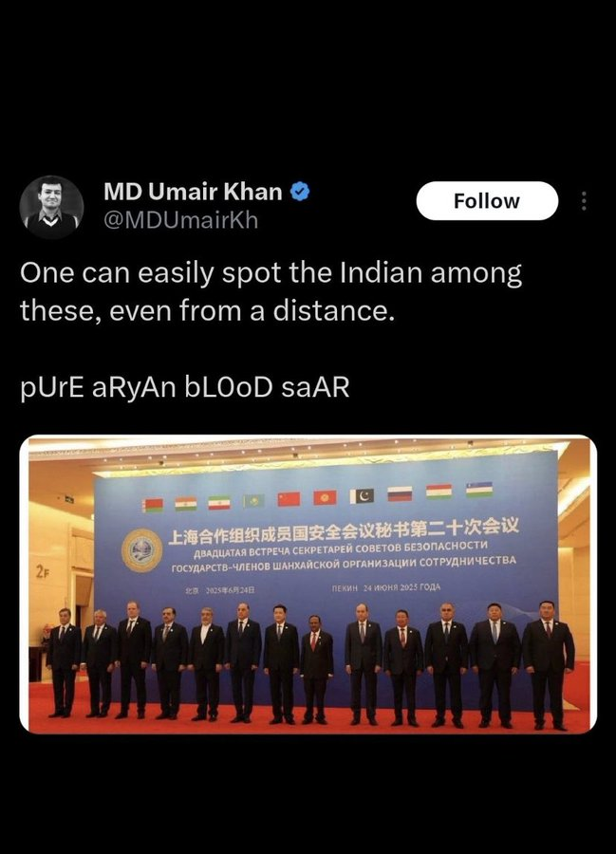
Task: Open MD Umair Khan's profile avatar
Action: pos(52,207)
